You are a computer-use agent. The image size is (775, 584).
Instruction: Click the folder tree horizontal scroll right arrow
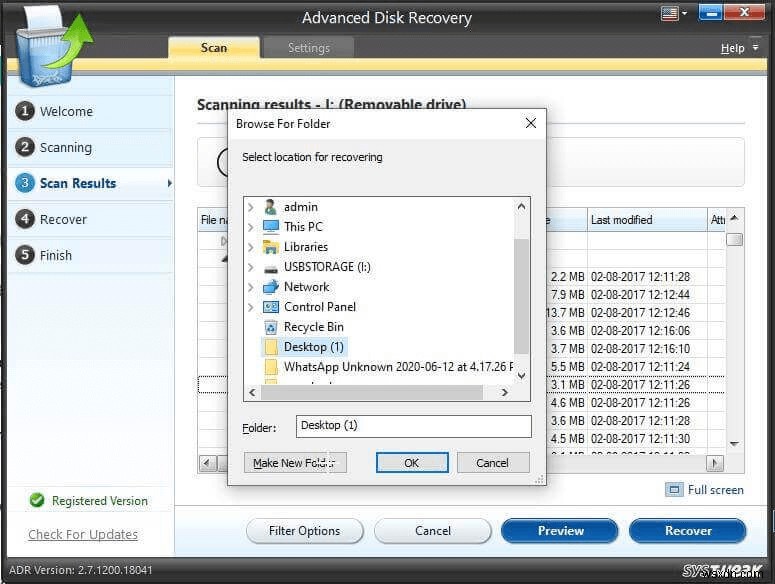(x=504, y=392)
